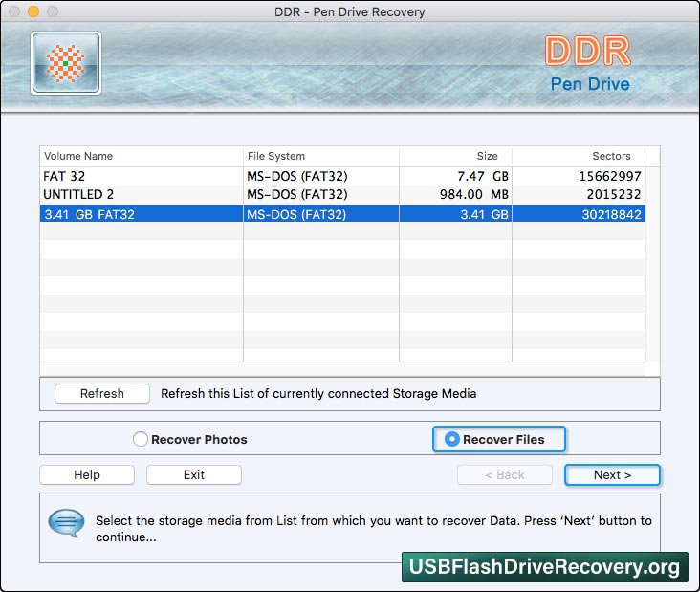Click the DDR application logo icon

coord(66,63)
